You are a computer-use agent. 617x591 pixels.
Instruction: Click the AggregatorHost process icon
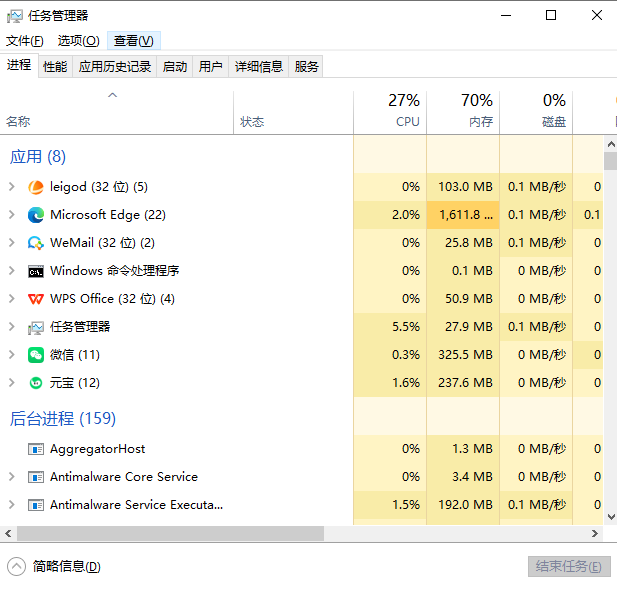(x=36, y=449)
